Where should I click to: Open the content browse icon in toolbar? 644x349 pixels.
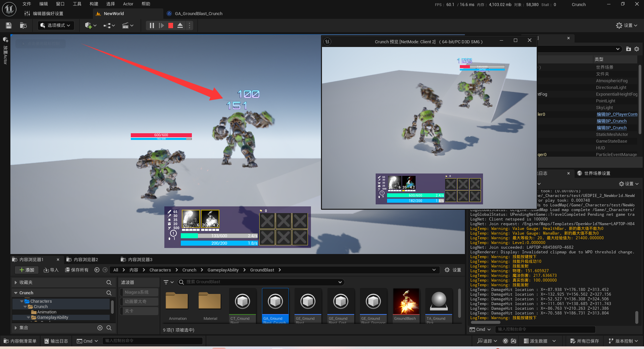tap(23, 26)
